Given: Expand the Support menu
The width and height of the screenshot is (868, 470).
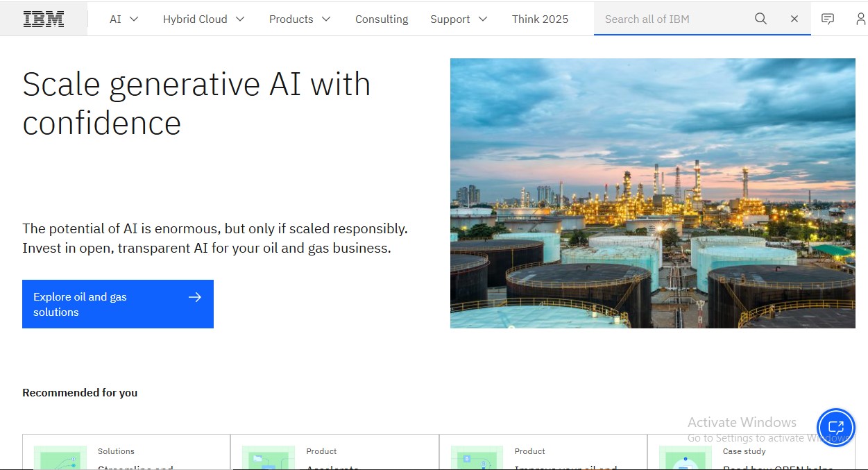Looking at the screenshot, I should coord(459,19).
